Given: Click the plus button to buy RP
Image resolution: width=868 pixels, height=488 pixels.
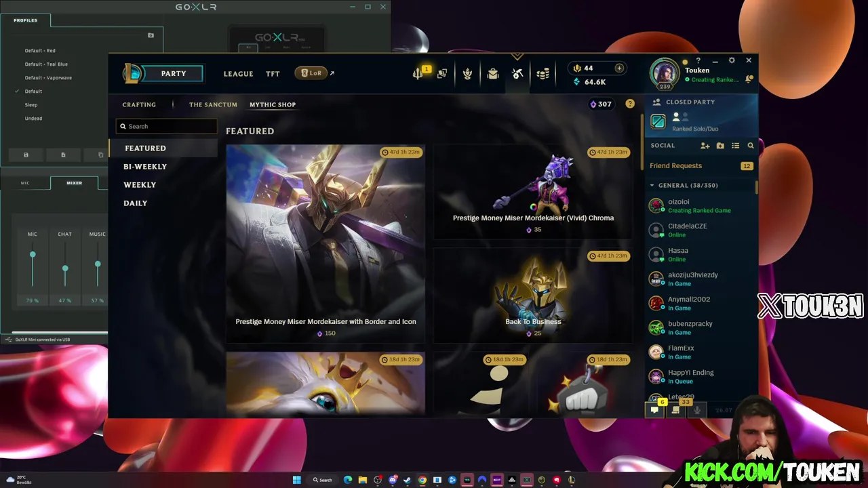Looking at the screenshot, I should coord(619,68).
